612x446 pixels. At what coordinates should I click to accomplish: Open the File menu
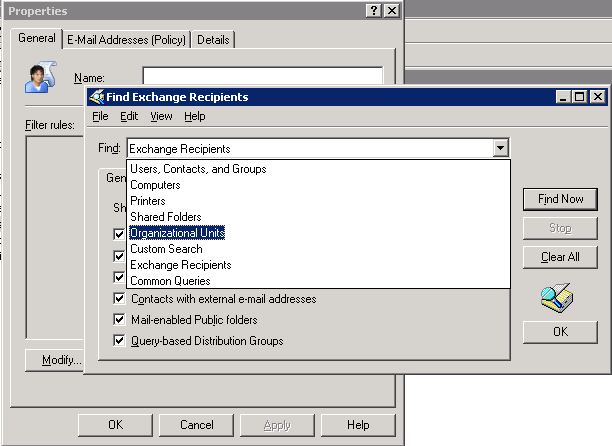pos(100,116)
